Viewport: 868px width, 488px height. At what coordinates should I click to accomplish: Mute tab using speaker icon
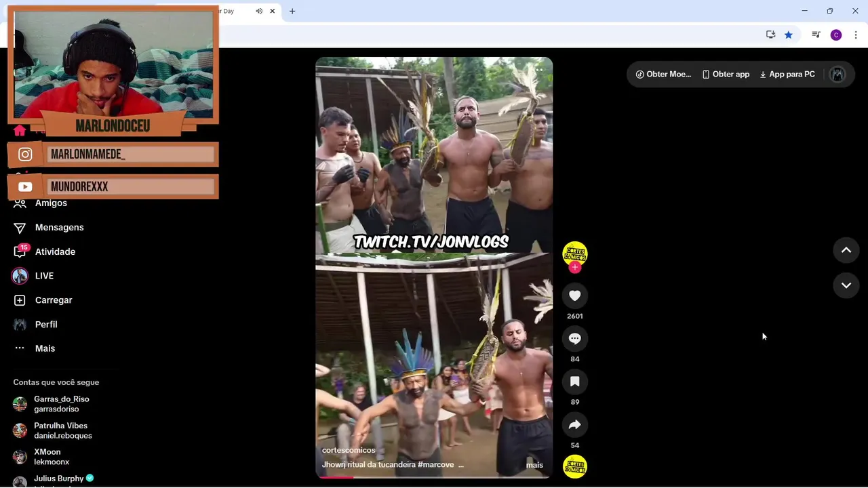click(x=259, y=11)
